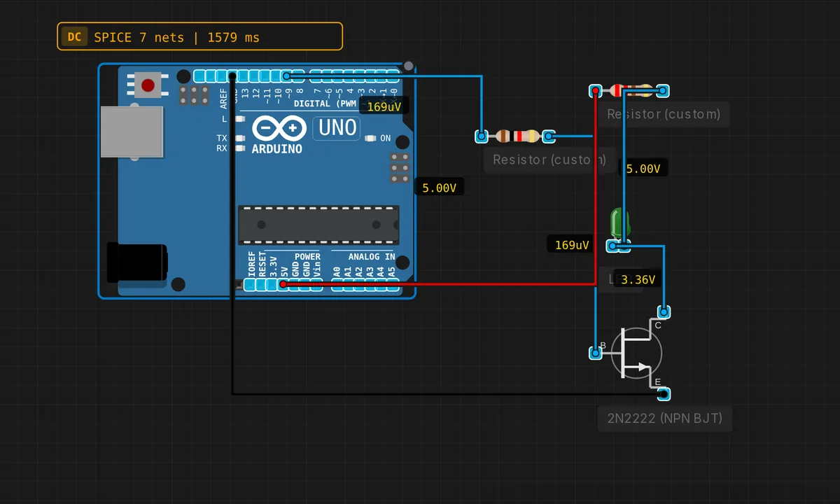Screen dimensions: 840x504
Task: Click the LED pin terminals
Action: click(618, 246)
